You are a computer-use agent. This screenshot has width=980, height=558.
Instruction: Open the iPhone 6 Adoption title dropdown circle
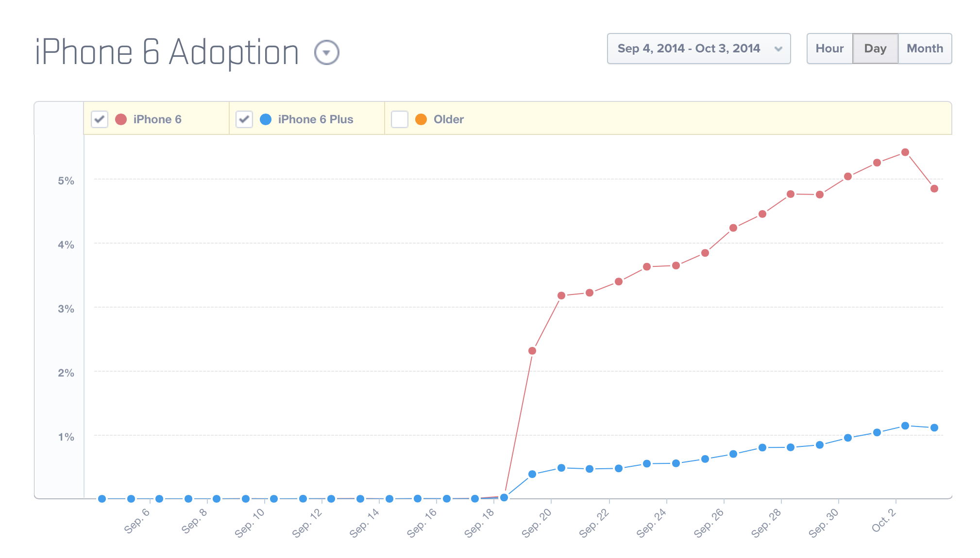(x=326, y=52)
